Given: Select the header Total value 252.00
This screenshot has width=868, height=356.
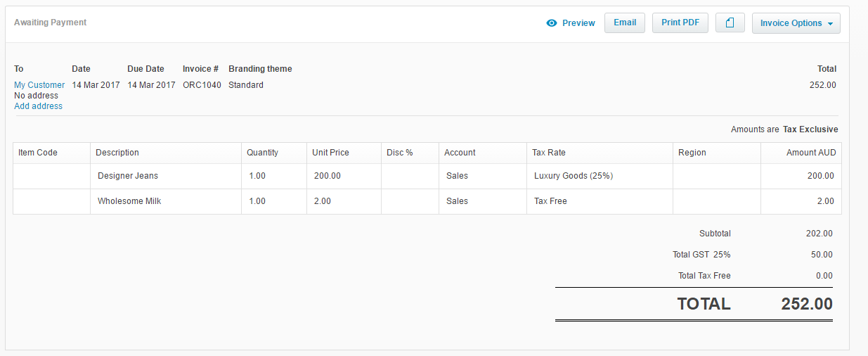Looking at the screenshot, I should tap(823, 85).
